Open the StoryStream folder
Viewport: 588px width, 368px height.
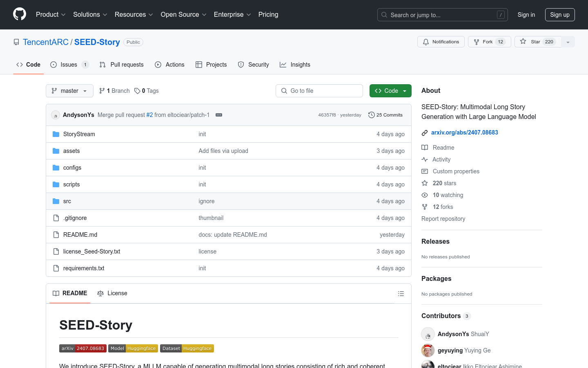coord(79,134)
